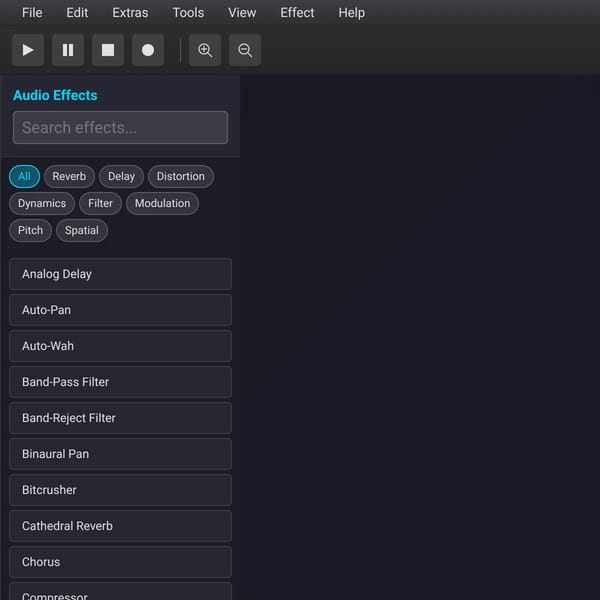Select the Binaural Pan effect
600x600 pixels.
120,454
